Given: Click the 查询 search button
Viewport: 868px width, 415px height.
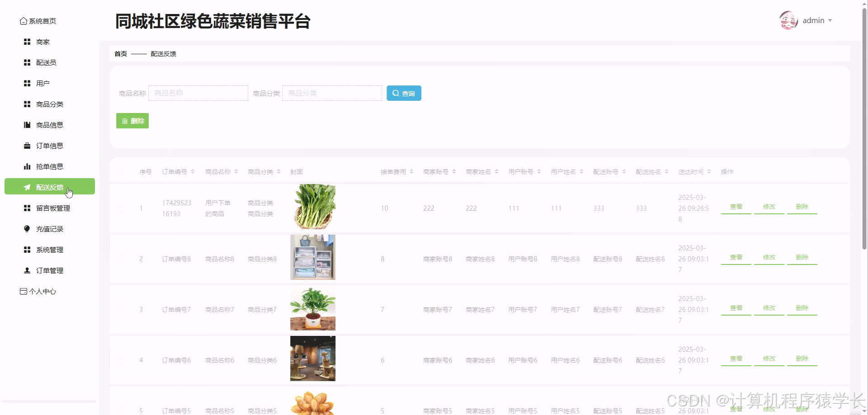Looking at the screenshot, I should pos(403,93).
